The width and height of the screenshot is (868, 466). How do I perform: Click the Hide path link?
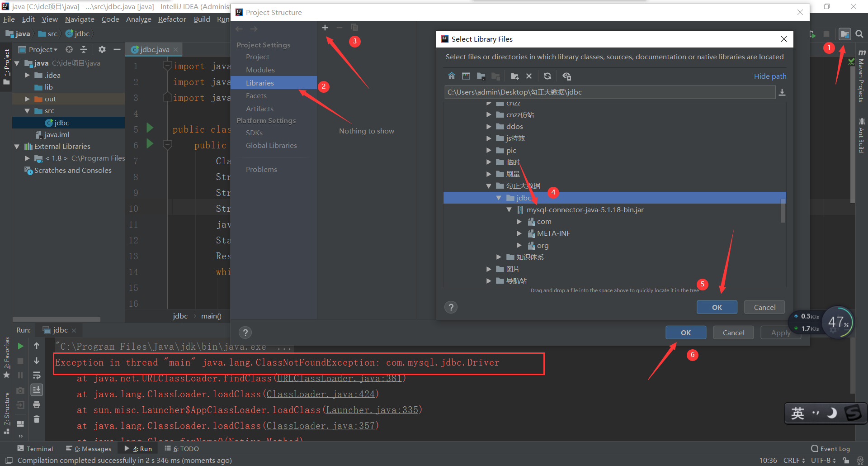point(770,76)
